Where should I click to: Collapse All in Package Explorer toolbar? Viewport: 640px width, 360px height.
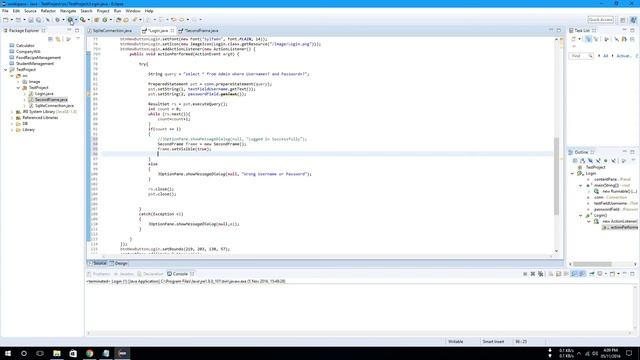(50, 39)
